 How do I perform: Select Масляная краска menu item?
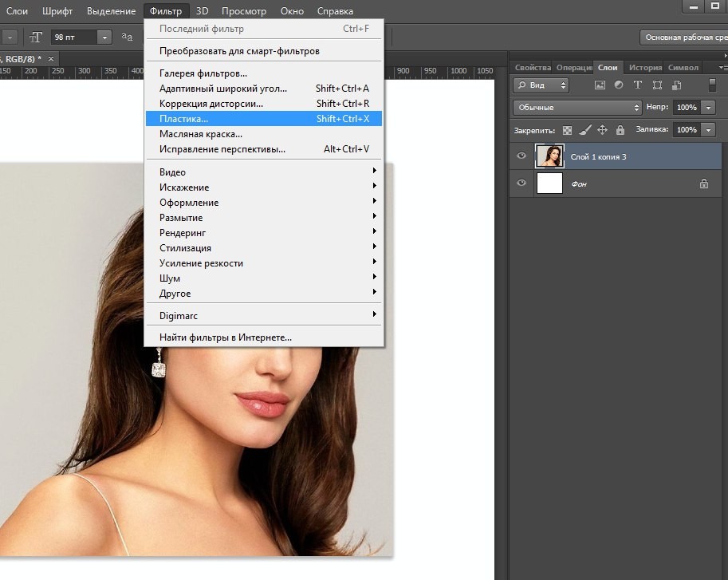[x=264, y=134]
